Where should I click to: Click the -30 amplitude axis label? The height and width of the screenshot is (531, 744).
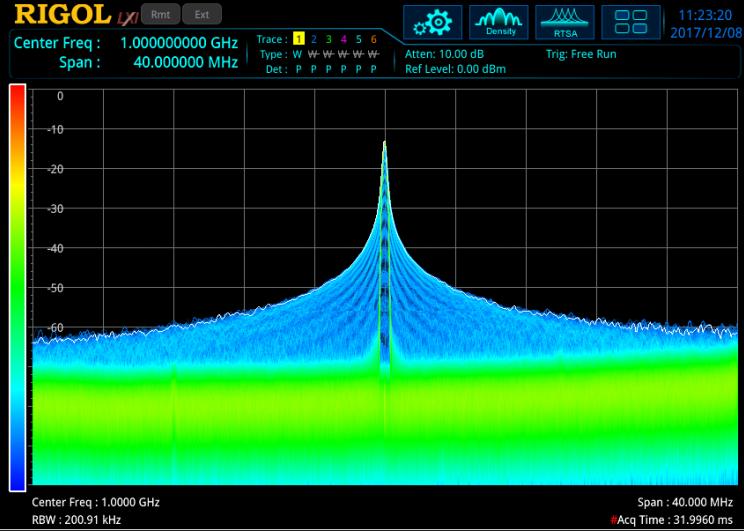55,209
